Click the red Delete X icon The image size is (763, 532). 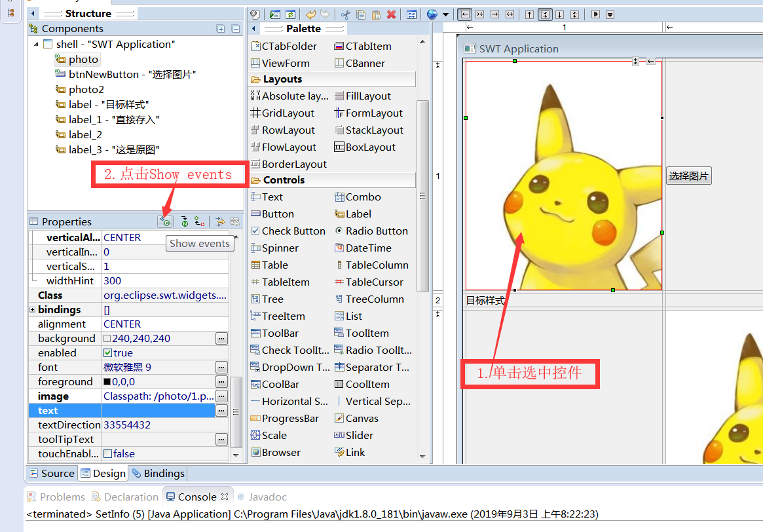391,14
